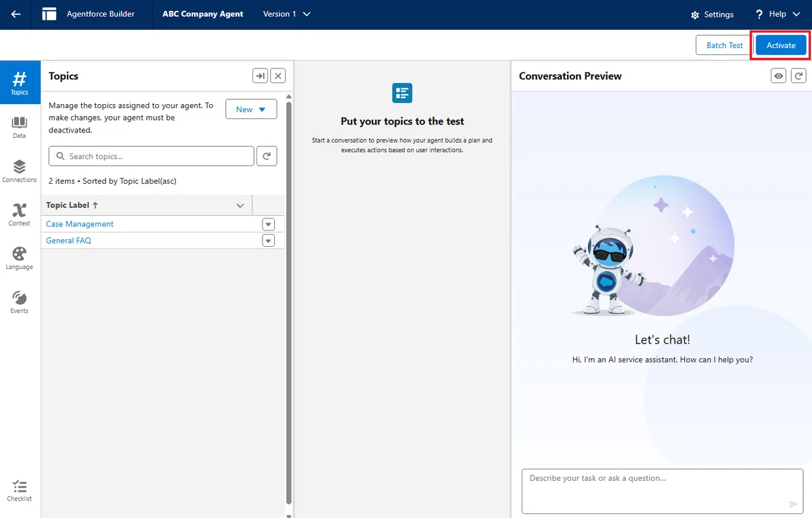
Task: Go back using the left arrow
Action: pos(16,14)
